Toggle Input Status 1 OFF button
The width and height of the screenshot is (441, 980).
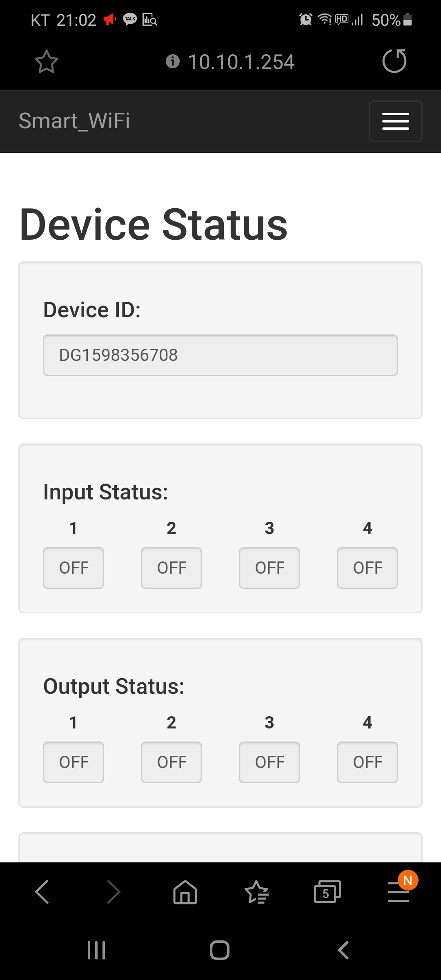73,568
